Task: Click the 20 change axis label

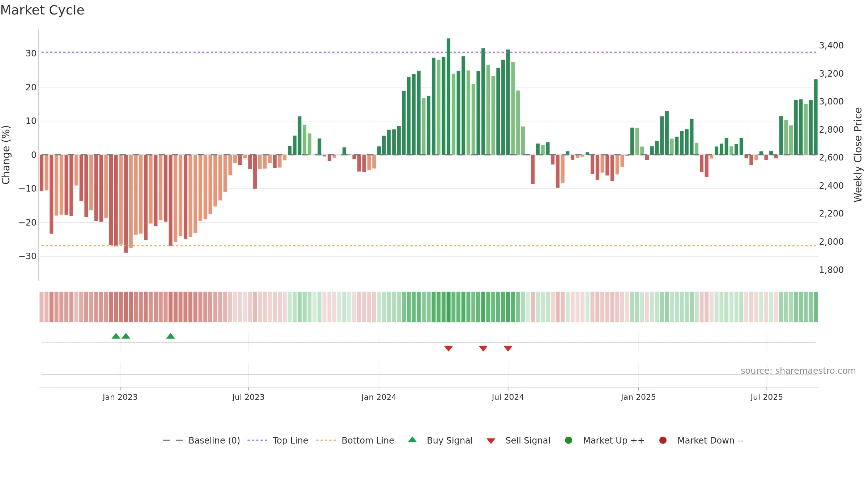Action: point(31,87)
